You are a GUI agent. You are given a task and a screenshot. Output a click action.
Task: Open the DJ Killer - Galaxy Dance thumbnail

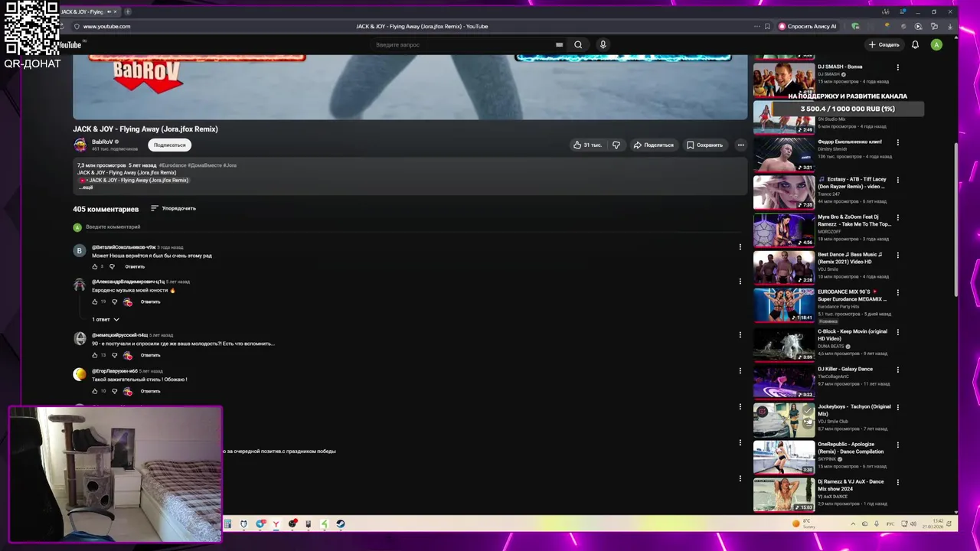point(784,381)
